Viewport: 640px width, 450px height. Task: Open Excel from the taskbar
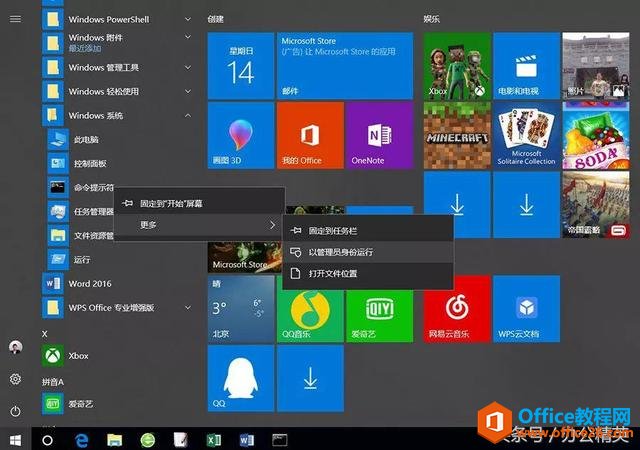pyautogui.click(x=214, y=440)
